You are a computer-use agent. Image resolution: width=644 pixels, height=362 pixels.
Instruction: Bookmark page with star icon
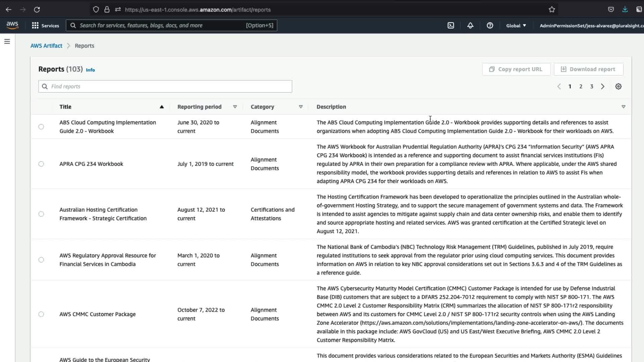tap(552, 10)
